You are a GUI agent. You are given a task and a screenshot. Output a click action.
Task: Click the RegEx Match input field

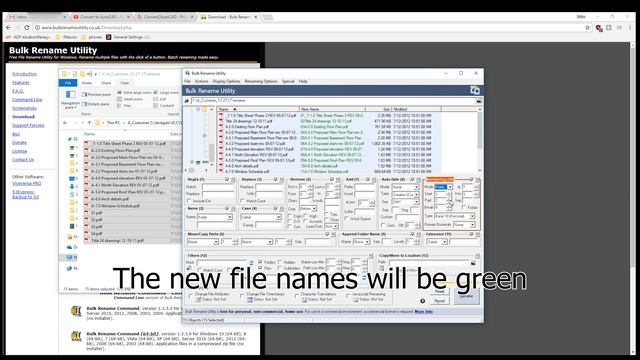point(218,187)
